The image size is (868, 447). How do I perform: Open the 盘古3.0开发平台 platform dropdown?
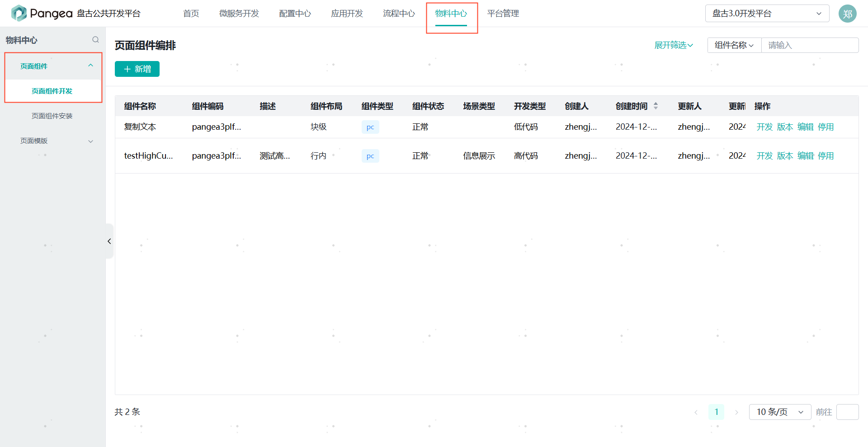[767, 14]
